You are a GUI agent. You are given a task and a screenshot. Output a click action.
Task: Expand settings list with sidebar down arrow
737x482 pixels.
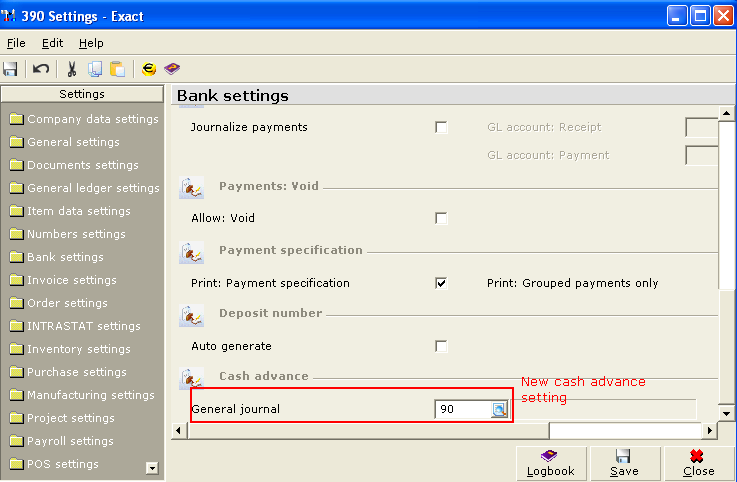coord(152,468)
